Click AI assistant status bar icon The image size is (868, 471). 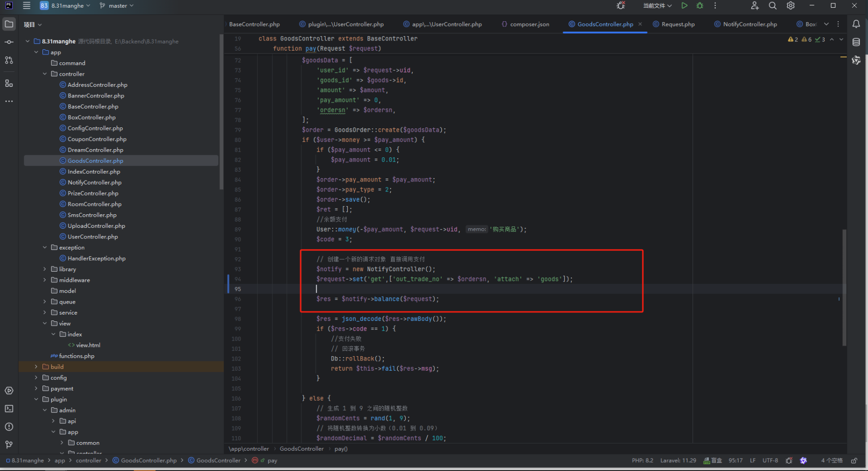[x=803, y=460]
